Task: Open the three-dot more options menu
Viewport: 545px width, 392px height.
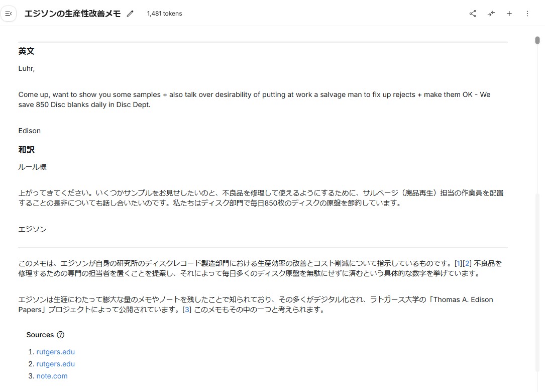Action: pyautogui.click(x=527, y=14)
